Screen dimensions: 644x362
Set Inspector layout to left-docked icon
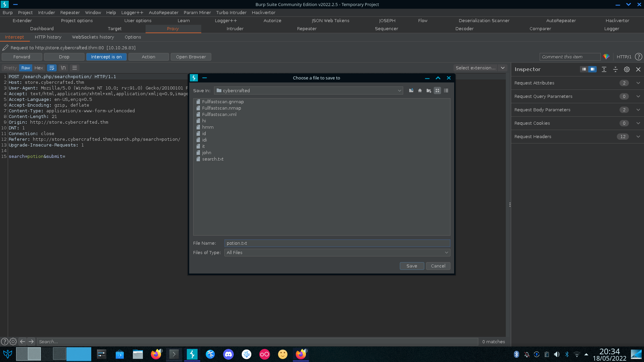click(584, 69)
